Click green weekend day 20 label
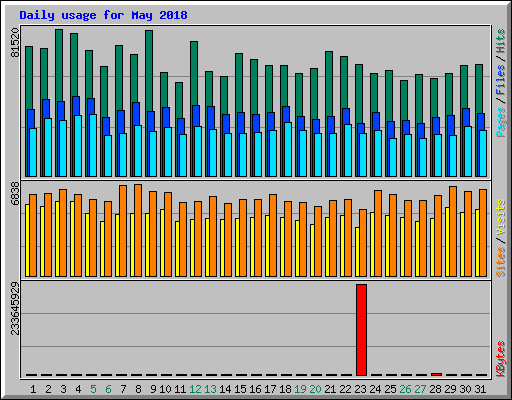The width and height of the screenshot is (512, 400). click(x=315, y=389)
